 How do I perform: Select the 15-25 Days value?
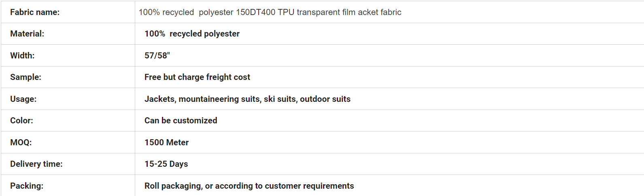tap(166, 164)
